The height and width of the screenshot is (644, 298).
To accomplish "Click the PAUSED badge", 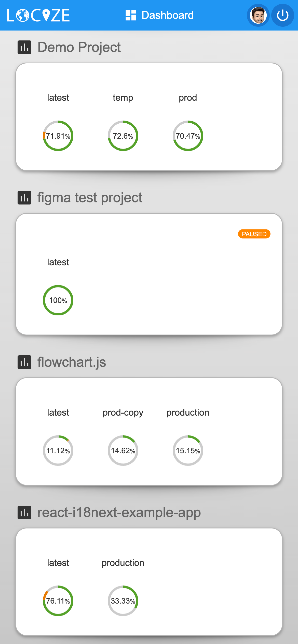I will (x=254, y=234).
